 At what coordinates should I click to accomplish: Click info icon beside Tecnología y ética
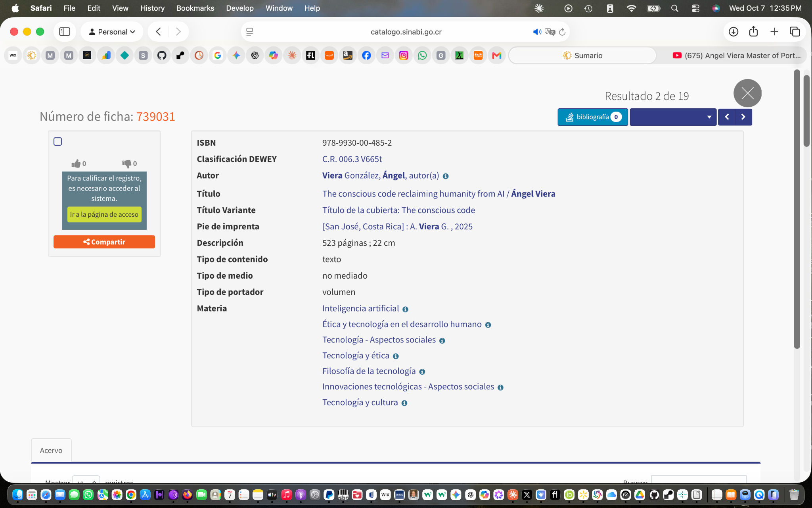(x=396, y=356)
